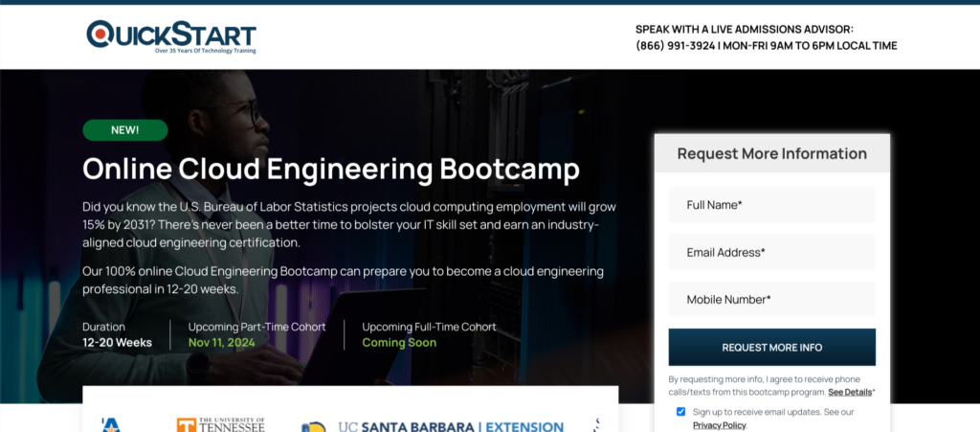980x432 pixels.
Task: Click the Coming Soon full-time cohort text
Action: [398, 343]
